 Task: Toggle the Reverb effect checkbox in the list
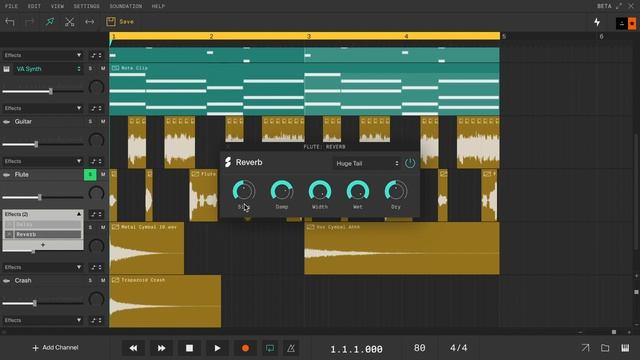coord(9,234)
